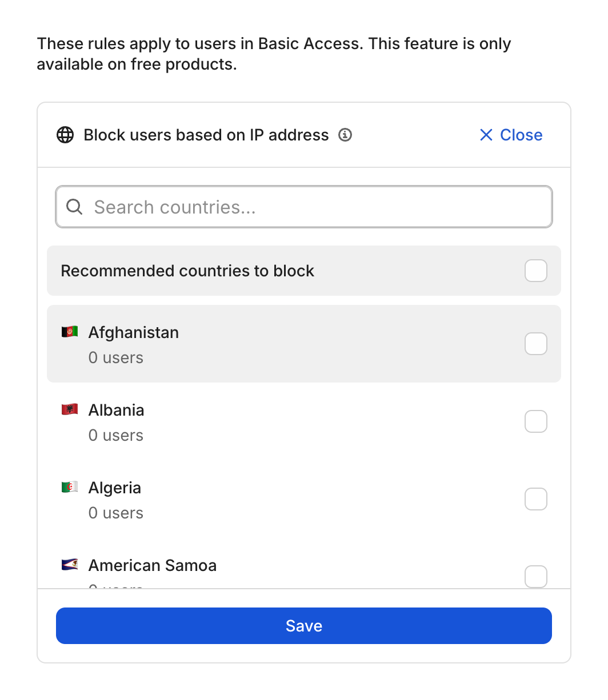Image resolution: width=608 pixels, height=700 pixels.
Task: Click the X icon next to Close
Action: tap(486, 135)
